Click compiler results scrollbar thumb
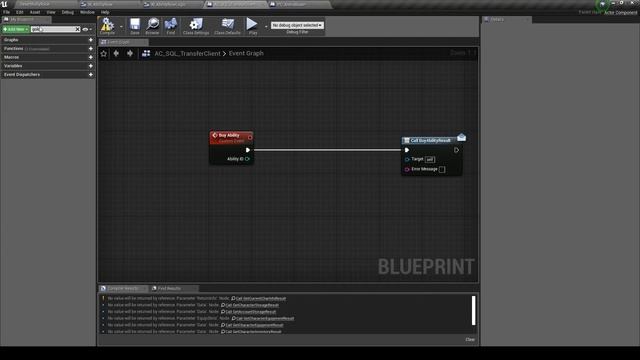 tap(473, 311)
